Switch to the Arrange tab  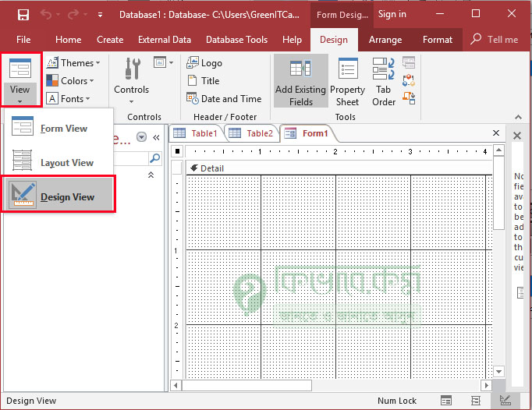(x=385, y=40)
